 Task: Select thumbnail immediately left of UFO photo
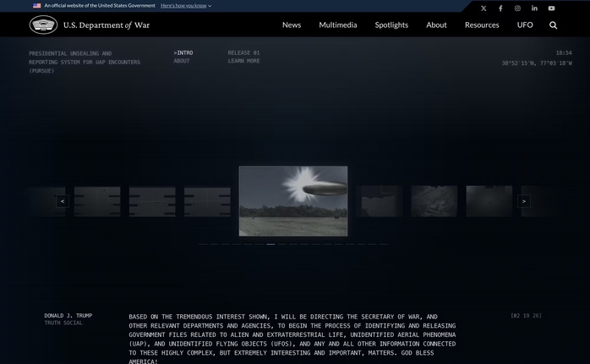point(207,202)
